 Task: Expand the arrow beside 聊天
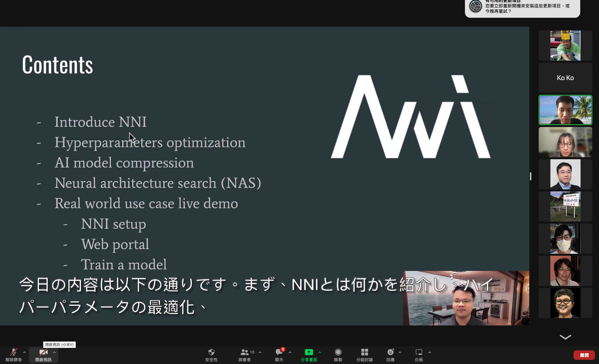pyautogui.click(x=290, y=352)
